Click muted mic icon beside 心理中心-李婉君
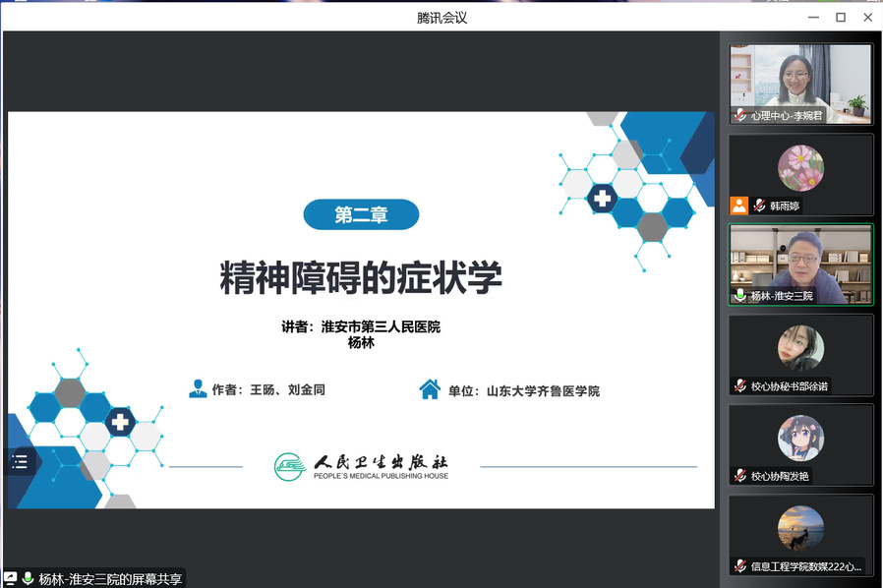The width and height of the screenshot is (883, 588). coord(740,115)
